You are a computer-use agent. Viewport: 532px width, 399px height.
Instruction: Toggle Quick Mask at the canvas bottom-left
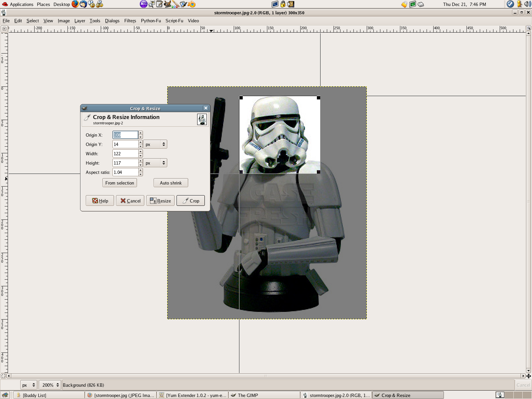(3, 375)
